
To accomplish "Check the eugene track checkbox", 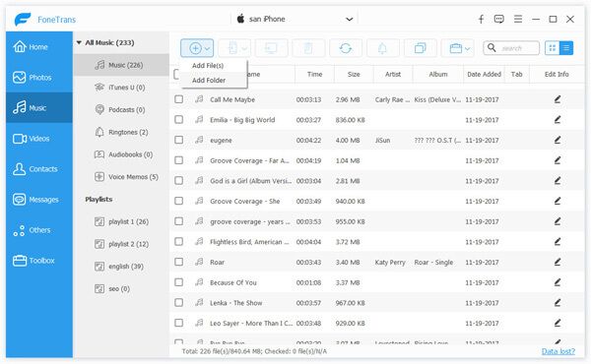I will [x=178, y=140].
